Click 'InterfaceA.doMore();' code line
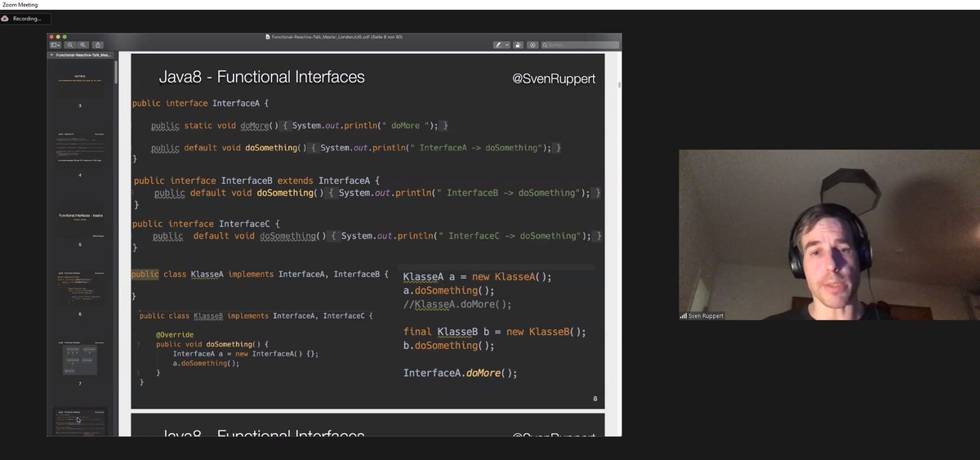This screenshot has width=980, height=460. coord(461,373)
